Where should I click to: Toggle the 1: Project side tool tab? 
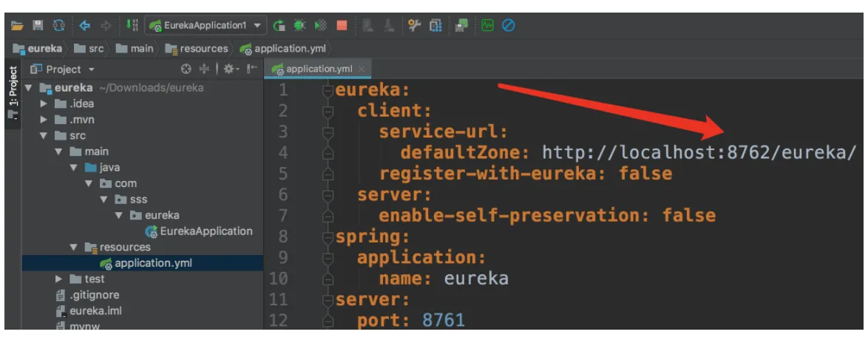[x=13, y=92]
